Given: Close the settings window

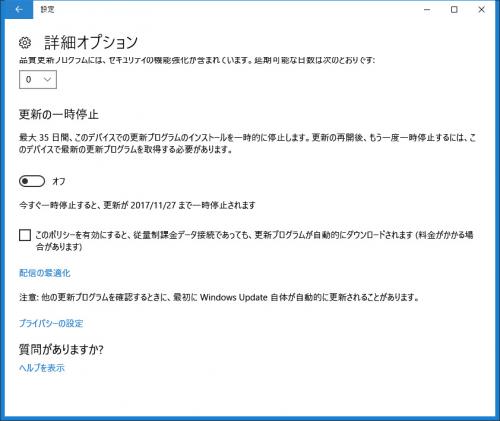Looking at the screenshot, I should pos(481,10).
